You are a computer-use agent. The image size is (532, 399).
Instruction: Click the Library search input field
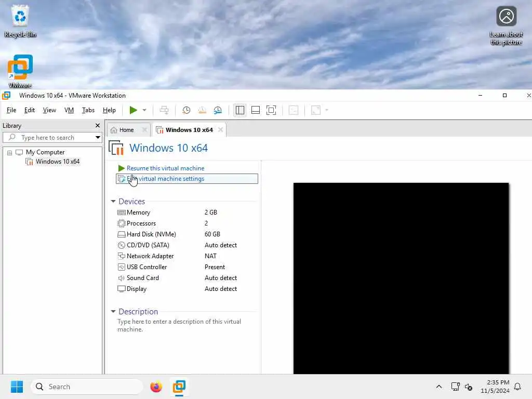(x=52, y=137)
